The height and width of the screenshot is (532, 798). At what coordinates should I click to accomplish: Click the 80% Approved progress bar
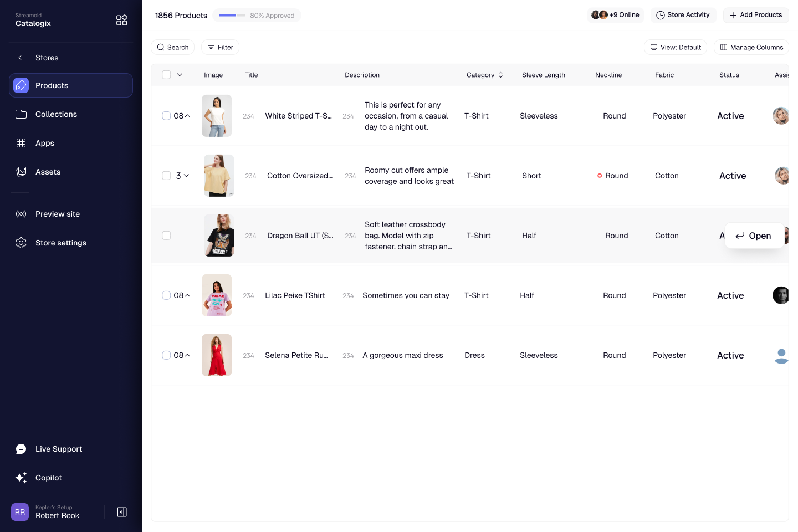[x=232, y=16]
